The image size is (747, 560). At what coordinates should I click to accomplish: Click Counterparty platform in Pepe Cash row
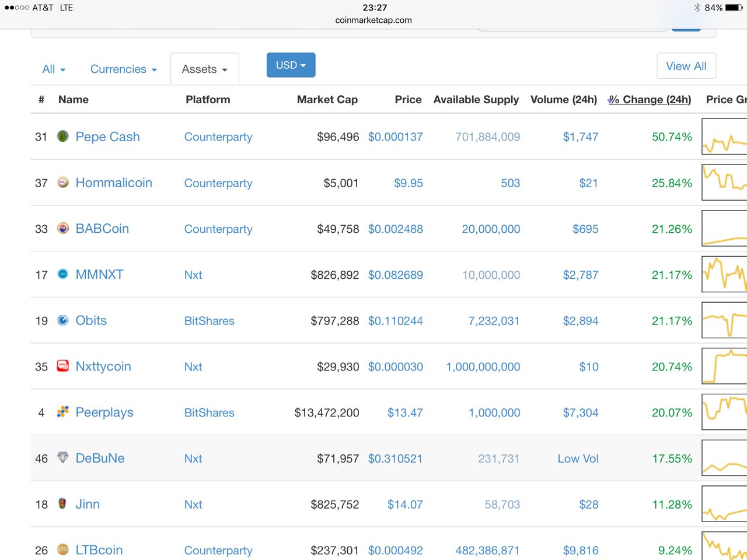click(218, 137)
